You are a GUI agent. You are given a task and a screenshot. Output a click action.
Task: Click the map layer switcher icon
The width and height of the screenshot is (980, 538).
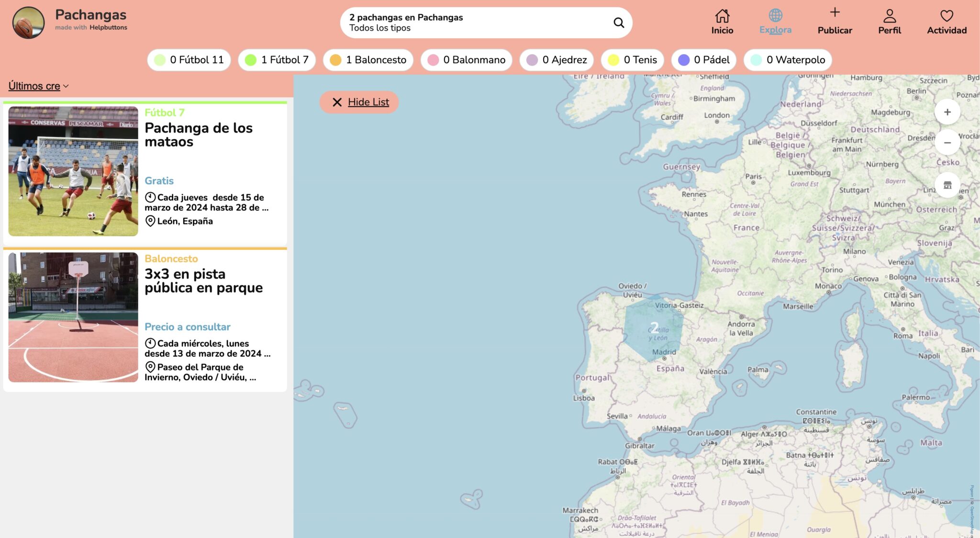pos(948,186)
